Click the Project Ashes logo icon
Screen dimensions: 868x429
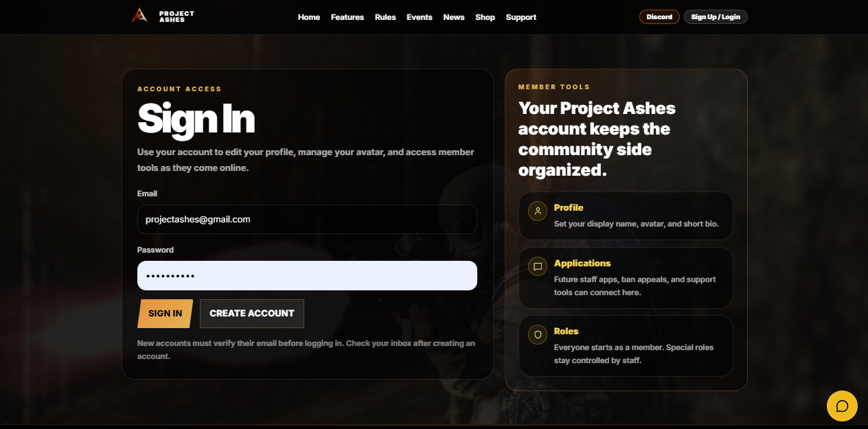click(x=139, y=14)
